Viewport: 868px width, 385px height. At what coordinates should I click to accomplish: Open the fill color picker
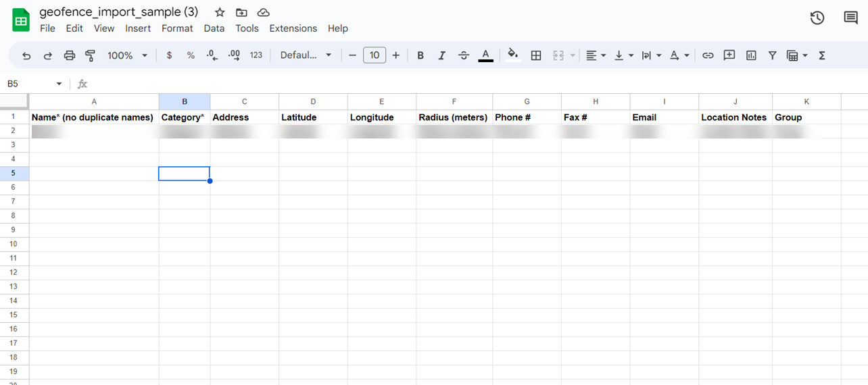click(x=513, y=55)
